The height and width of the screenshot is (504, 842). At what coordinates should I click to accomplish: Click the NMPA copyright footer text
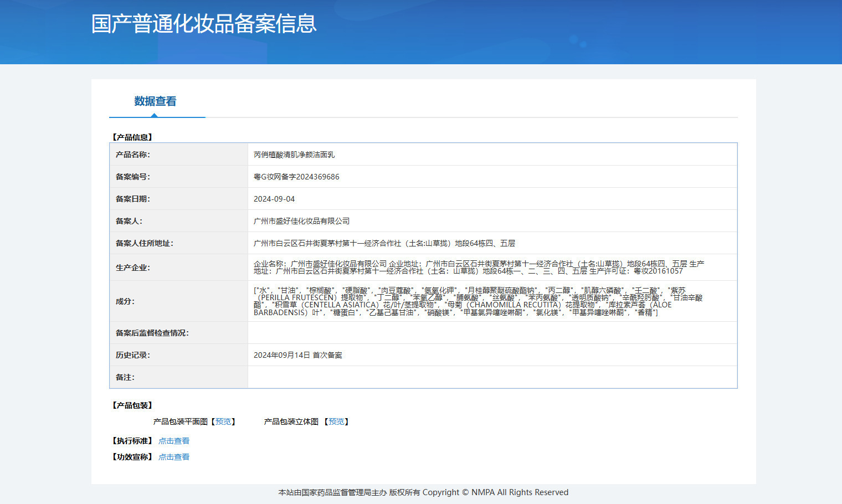point(423,492)
